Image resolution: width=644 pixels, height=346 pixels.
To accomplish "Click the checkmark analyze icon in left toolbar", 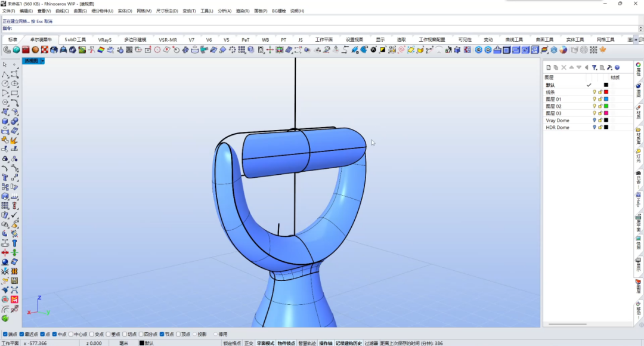I will coord(14,215).
